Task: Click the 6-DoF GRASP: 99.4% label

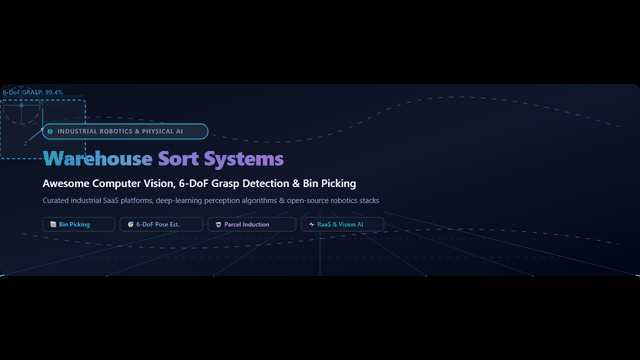Action: click(x=33, y=93)
